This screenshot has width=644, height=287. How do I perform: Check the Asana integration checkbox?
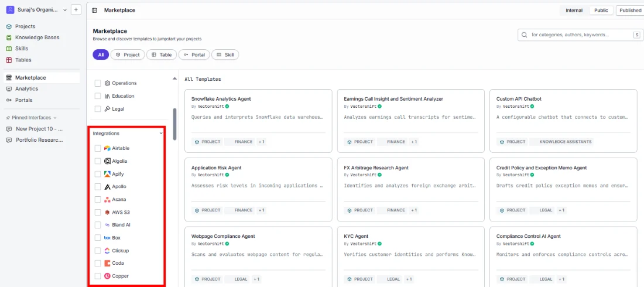click(98, 199)
